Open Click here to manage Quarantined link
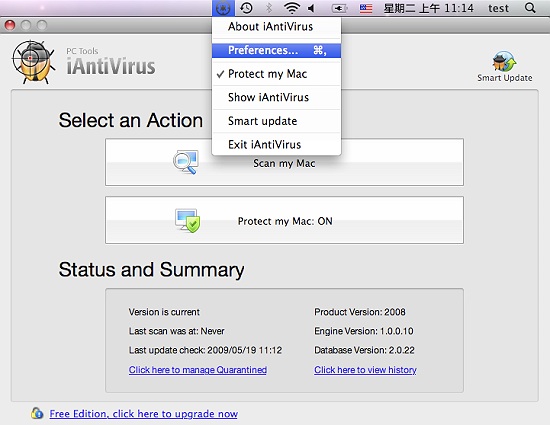Image resolution: width=550 pixels, height=425 pixels. click(x=197, y=370)
